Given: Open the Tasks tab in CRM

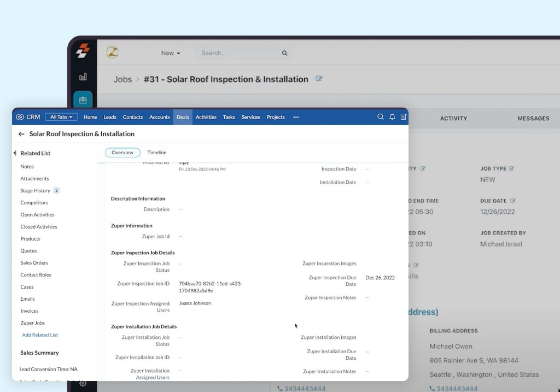Looking at the screenshot, I should (229, 117).
